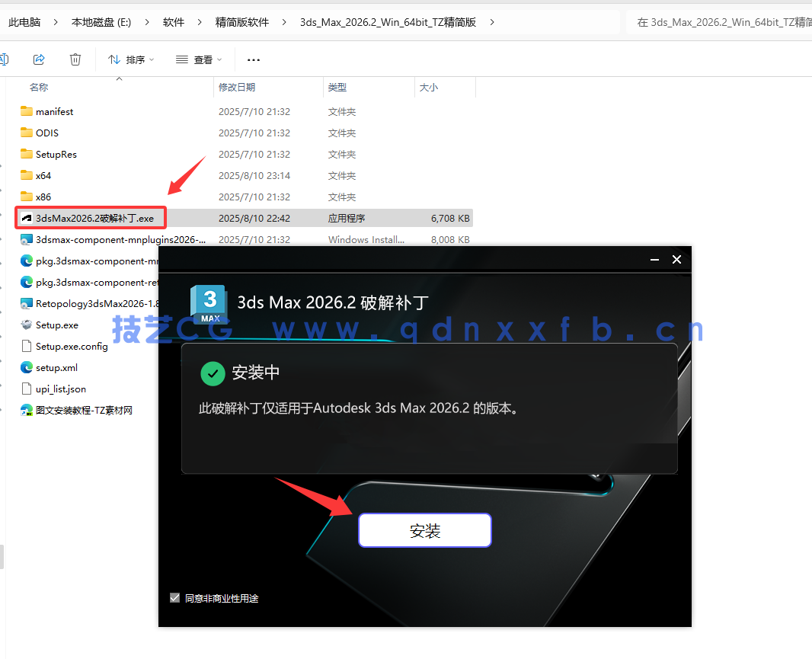Image resolution: width=812 pixels, height=659 pixels.
Task: Expand the breadcrumb chevron after 此电脑
Action: click(53, 22)
